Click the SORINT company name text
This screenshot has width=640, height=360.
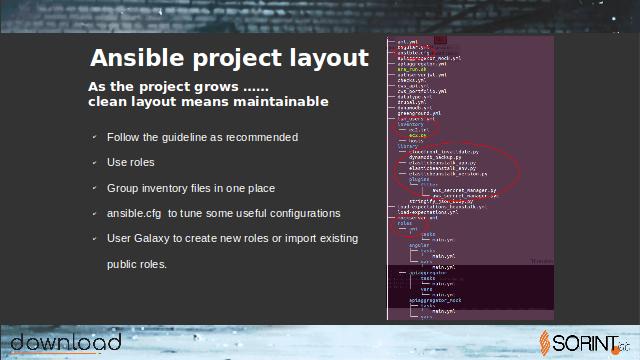click(586, 343)
